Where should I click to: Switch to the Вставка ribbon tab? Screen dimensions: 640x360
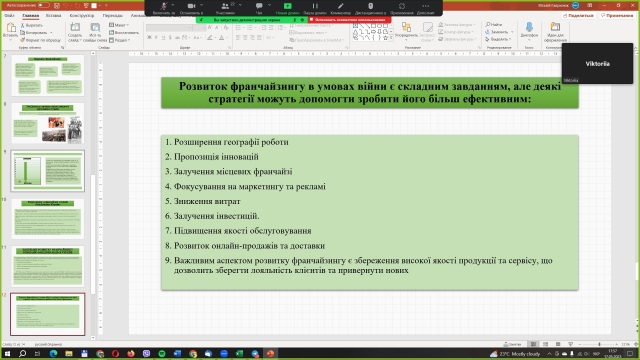(53, 16)
